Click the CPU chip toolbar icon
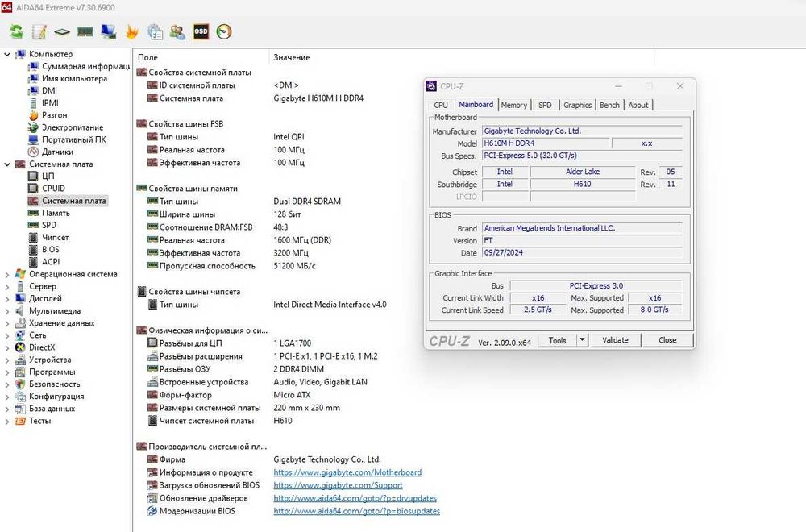Viewport: 806px width, 532px height. pyautogui.click(x=62, y=32)
